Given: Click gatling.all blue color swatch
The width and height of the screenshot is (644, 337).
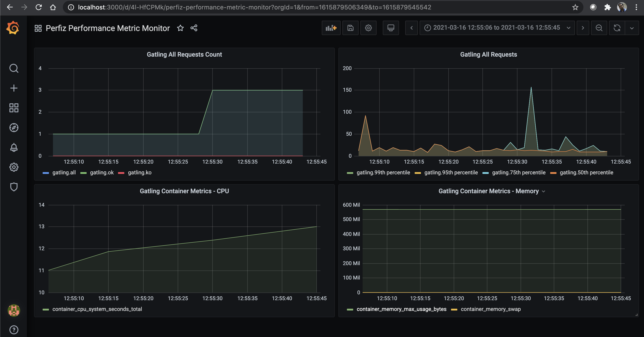Looking at the screenshot, I should (46, 173).
